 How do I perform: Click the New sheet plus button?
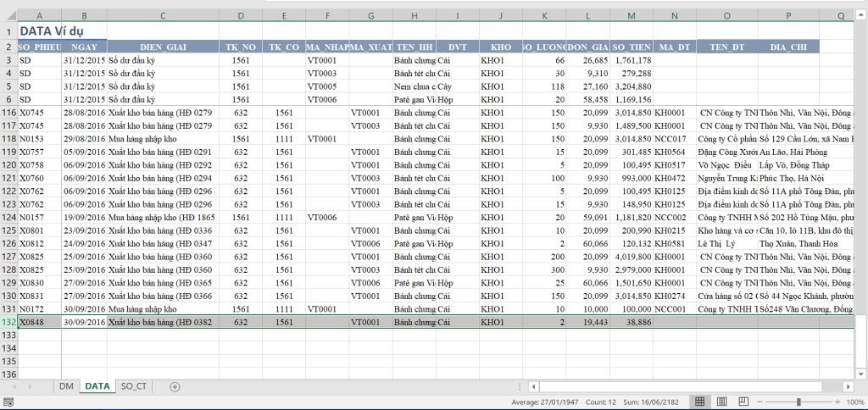coord(175,386)
